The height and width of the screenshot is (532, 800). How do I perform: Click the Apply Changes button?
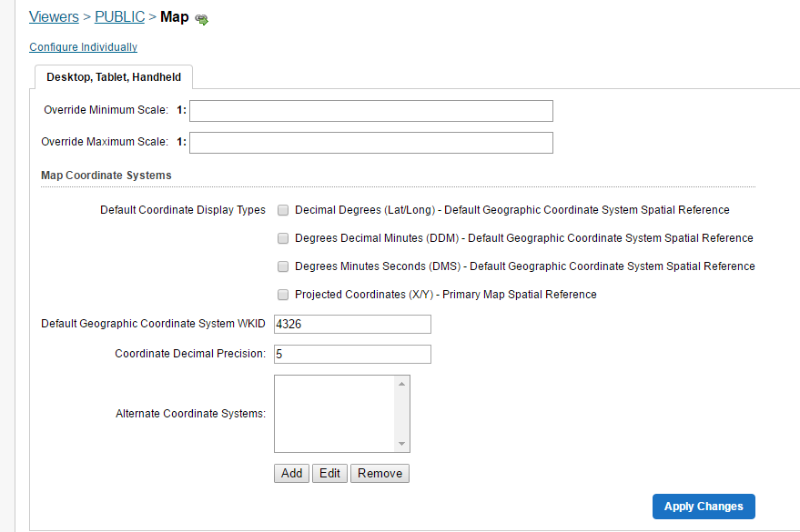pos(704,507)
